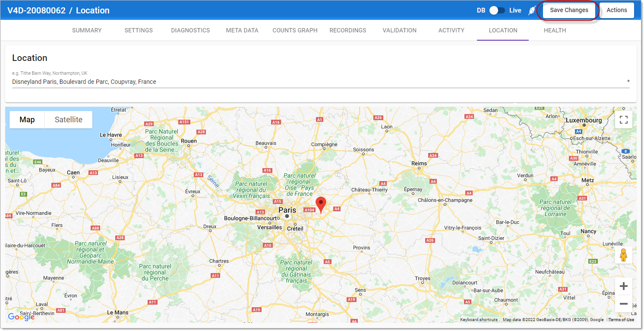
Task: Zoom out on the map
Action: click(624, 304)
